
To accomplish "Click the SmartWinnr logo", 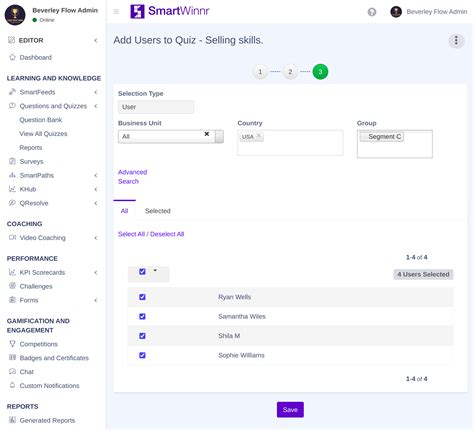I will point(170,11).
